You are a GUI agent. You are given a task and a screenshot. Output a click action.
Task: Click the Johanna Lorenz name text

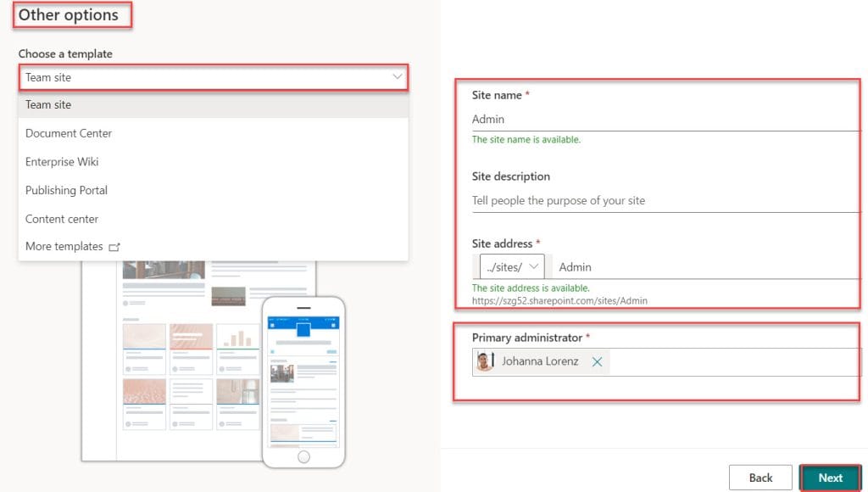click(540, 361)
